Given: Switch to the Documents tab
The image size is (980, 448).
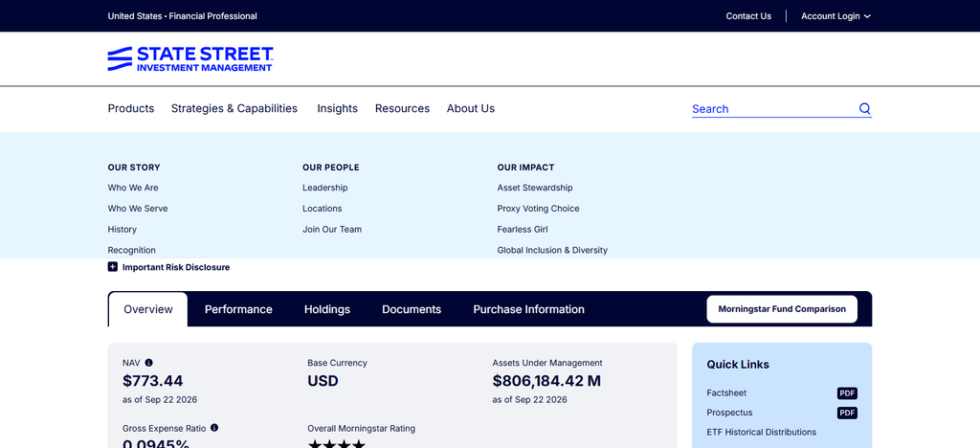Looking at the screenshot, I should (x=412, y=309).
